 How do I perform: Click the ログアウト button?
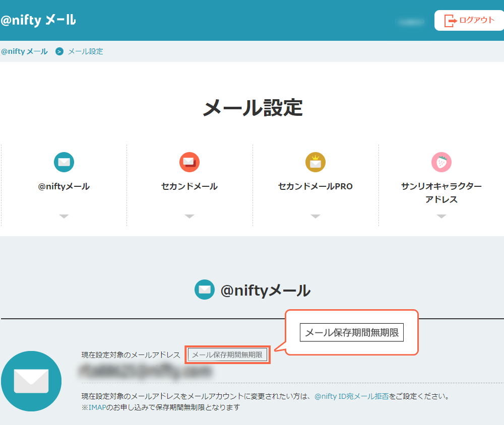pos(469,20)
